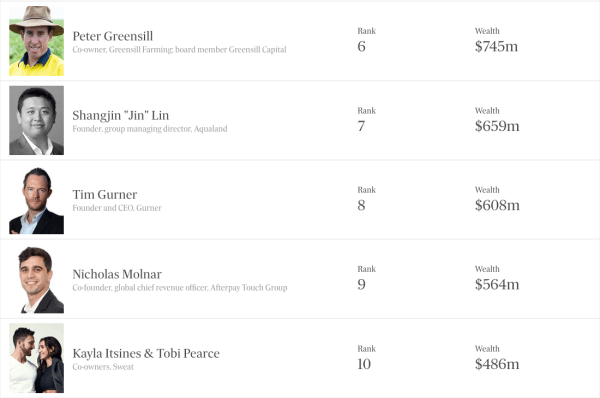Select Tim Gurner's photo thumbnail

(36, 199)
